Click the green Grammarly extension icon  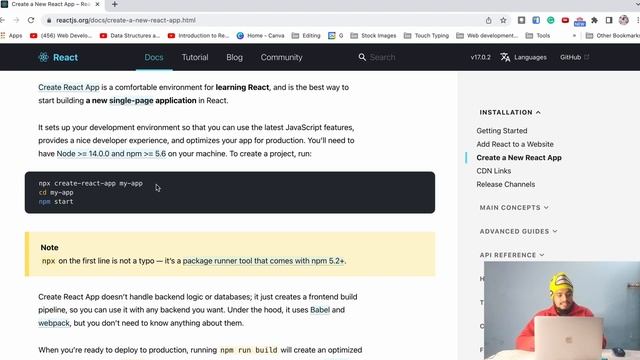click(x=551, y=20)
